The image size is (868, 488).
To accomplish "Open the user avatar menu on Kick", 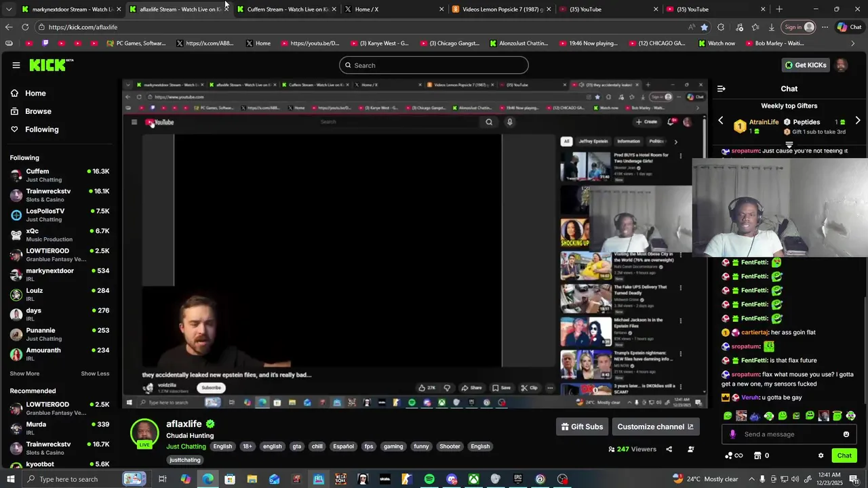I will pos(842,65).
